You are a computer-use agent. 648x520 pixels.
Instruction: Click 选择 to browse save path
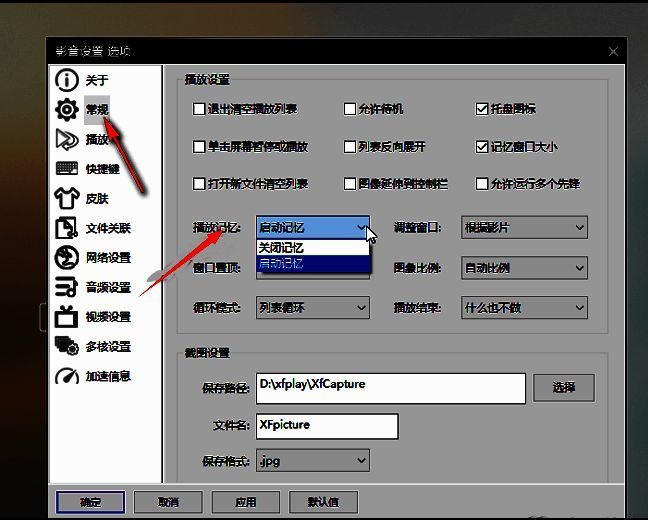(x=564, y=388)
